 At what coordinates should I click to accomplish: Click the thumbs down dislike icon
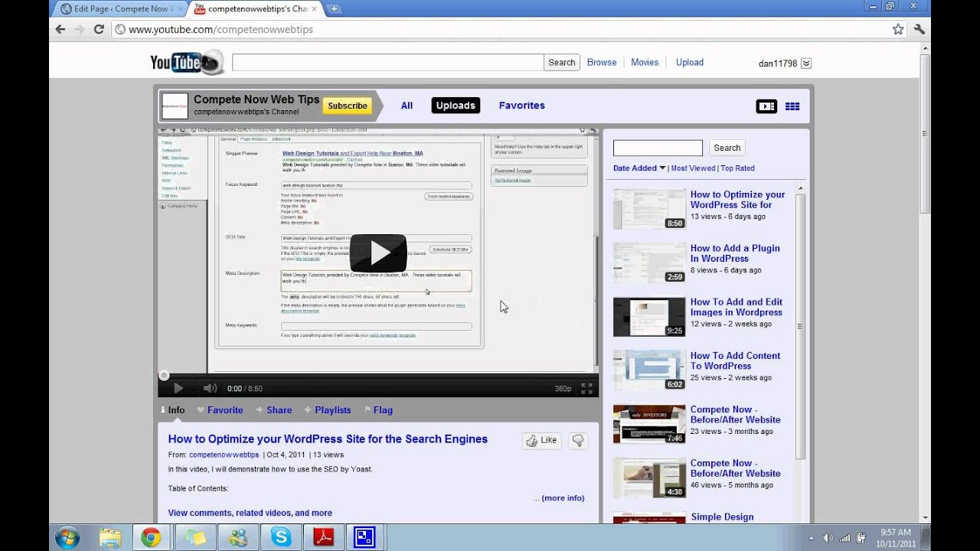[x=578, y=440]
